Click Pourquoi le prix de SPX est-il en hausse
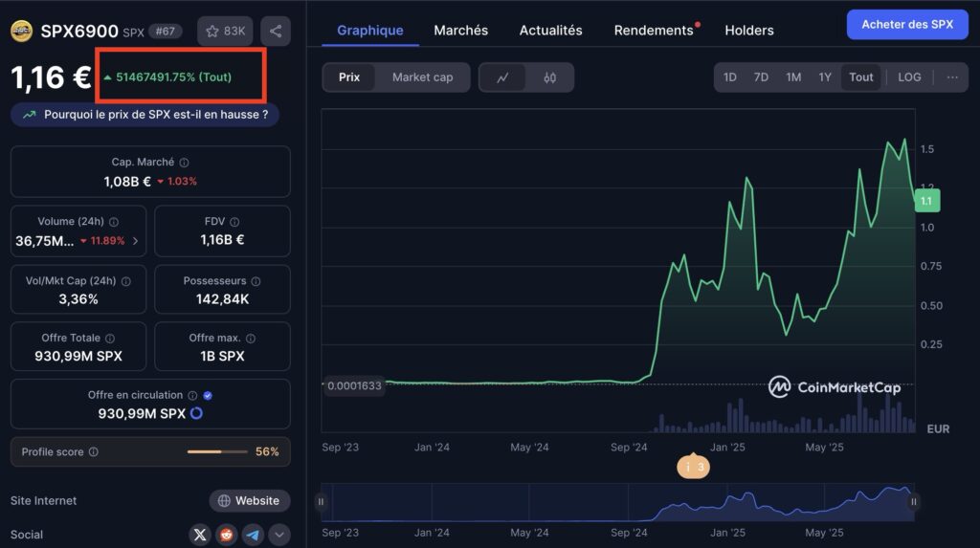 pos(145,115)
